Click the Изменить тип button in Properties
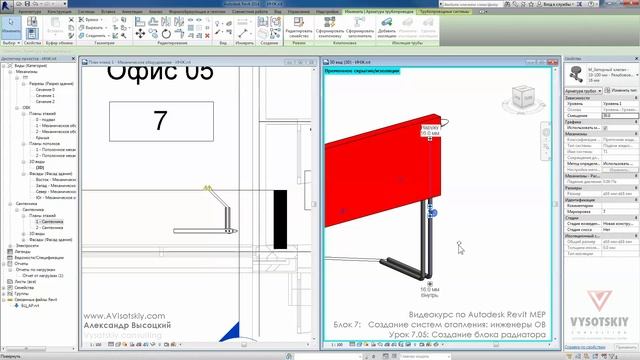The height and width of the screenshot is (360, 640). pyautogui.click(x=620, y=90)
